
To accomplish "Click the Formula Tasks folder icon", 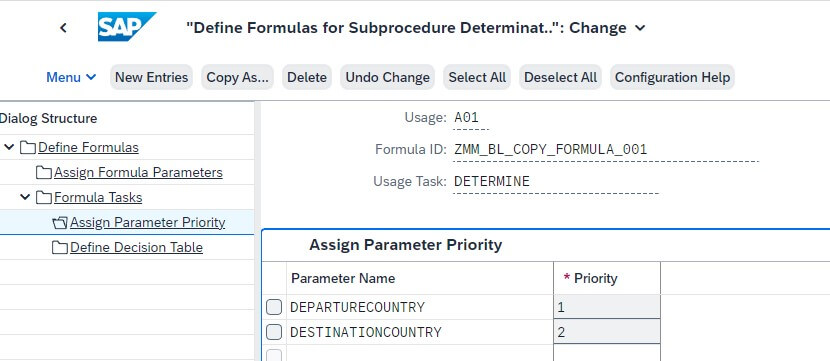I will tap(44, 197).
